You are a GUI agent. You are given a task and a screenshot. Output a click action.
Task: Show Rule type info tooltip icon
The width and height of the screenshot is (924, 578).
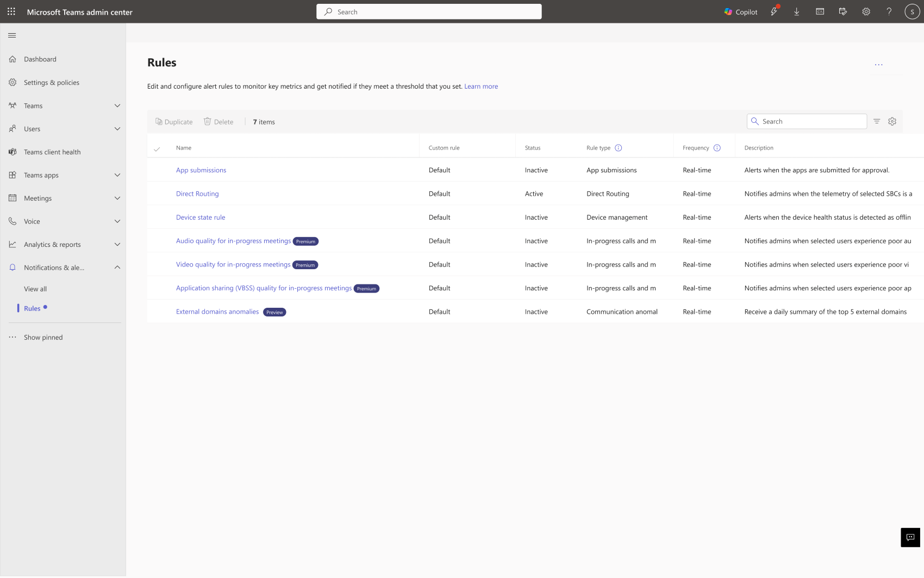point(618,148)
